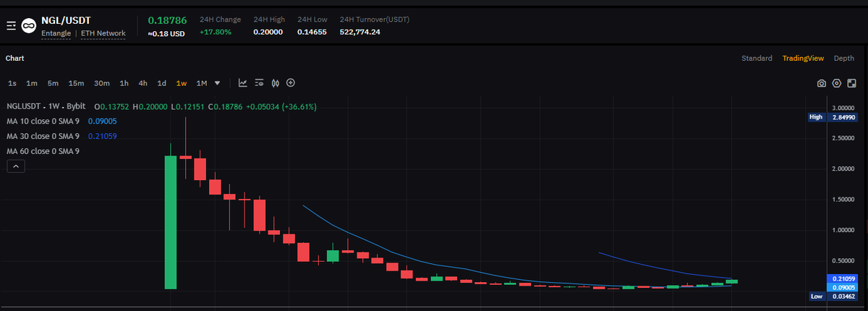Viewport: 868px width, 311px height.
Task: Click the MA 10 value 0.09005 in legend
Action: pos(103,122)
